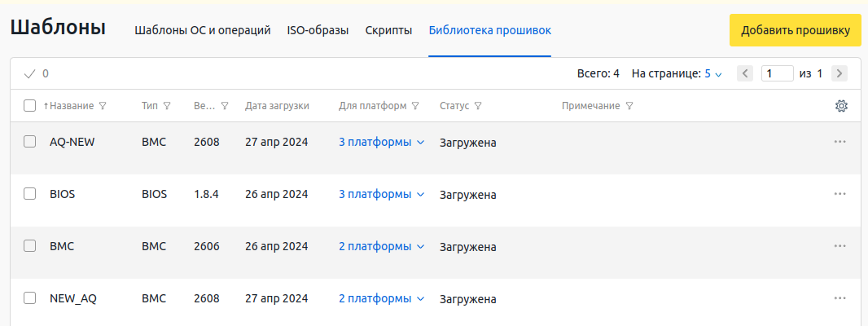Select the BMC firmware row checkbox
868x326 pixels.
[30, 246]
